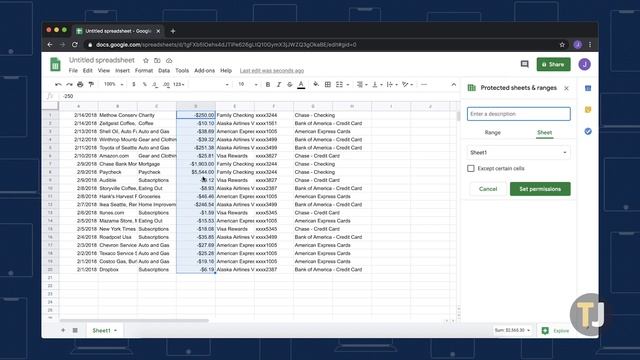Toggle italic formatting
The height and width of the screenshot is (360, 640).
click(279, 84)
